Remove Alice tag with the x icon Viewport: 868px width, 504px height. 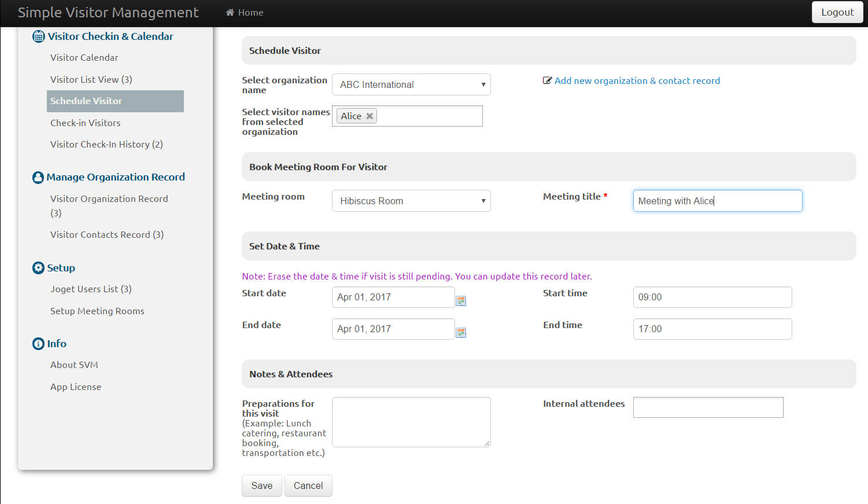point(370,116)
